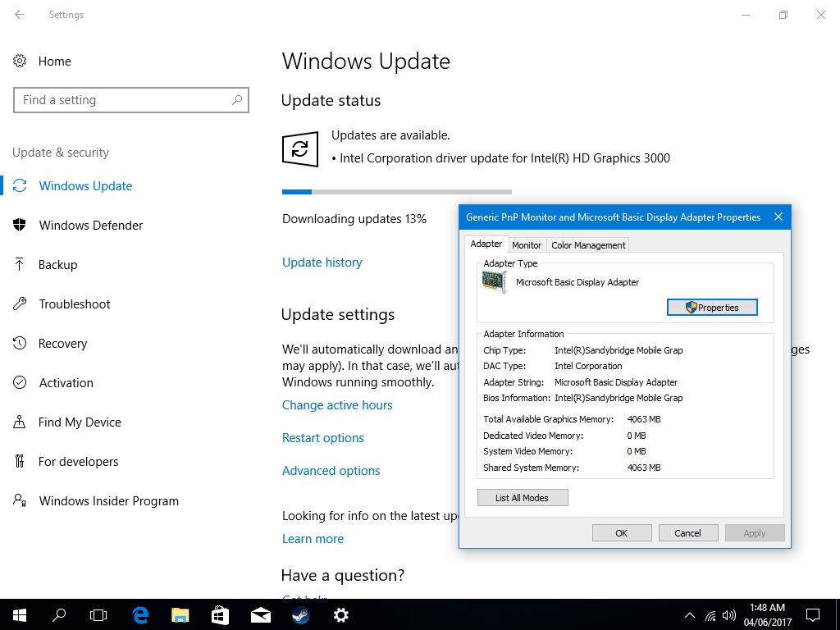Open Change active hours link
Screen dimensions: 840x630
coord(337,405)
